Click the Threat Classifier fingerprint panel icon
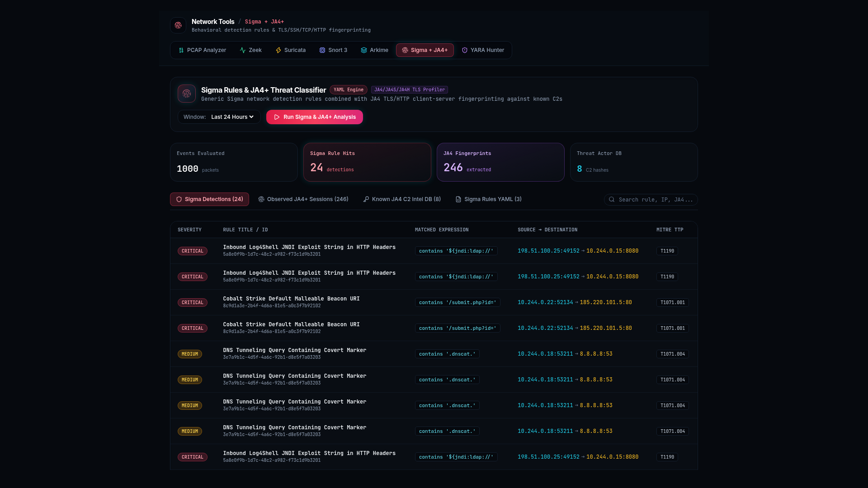Viewport: 868px width, 488px height. click(187, 94)
